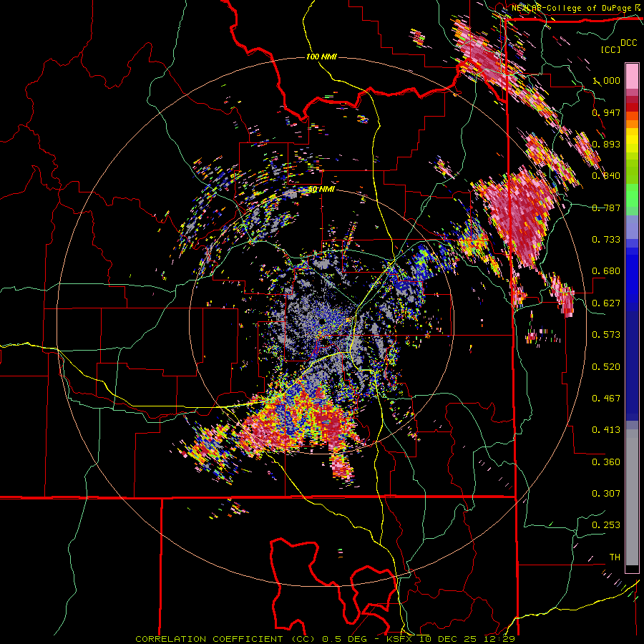Click the "50 NMI" range ring label
The image size is (644, 644).
coord(321,190)
